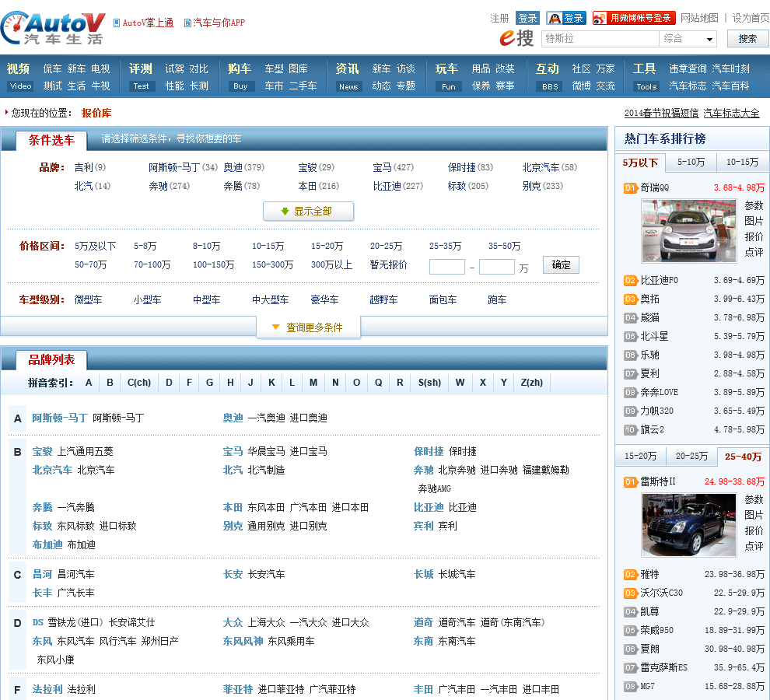This screenshot has width=770, height=700.
Task: Jump to pinyin index letter M
Action: pos(313,383)
